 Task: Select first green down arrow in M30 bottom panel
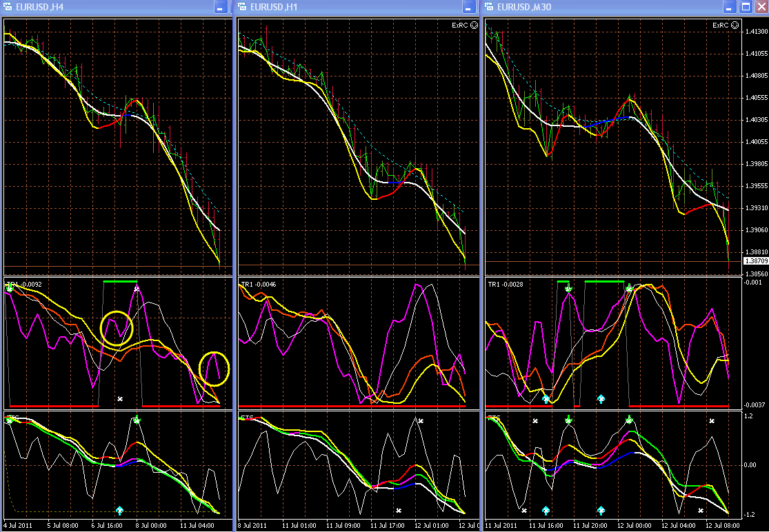(568, 420)
